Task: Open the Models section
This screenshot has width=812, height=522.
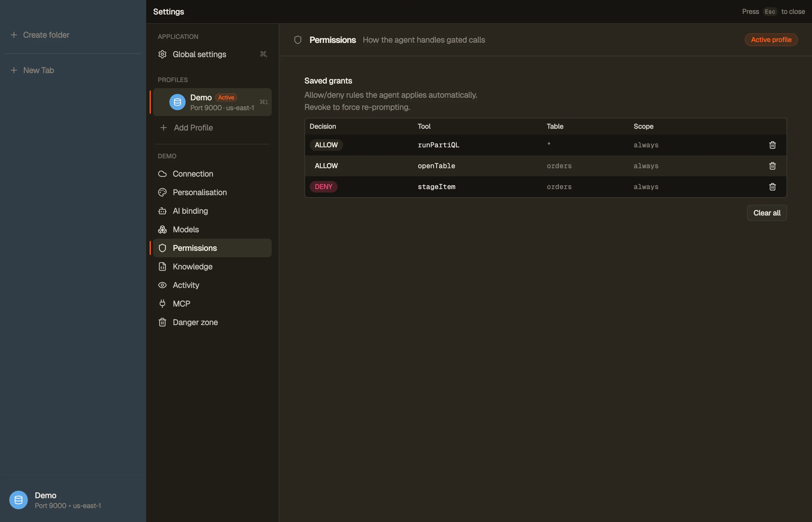Action: (212, 229)
